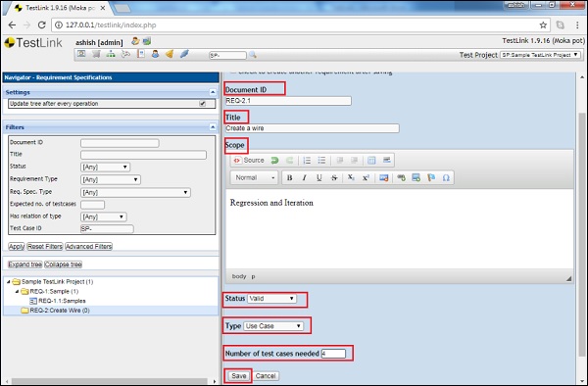This screenshot has width=588, height=386.
Task: Open the Requirement Type filter dropdown
Action: click(x=111, y=180)
